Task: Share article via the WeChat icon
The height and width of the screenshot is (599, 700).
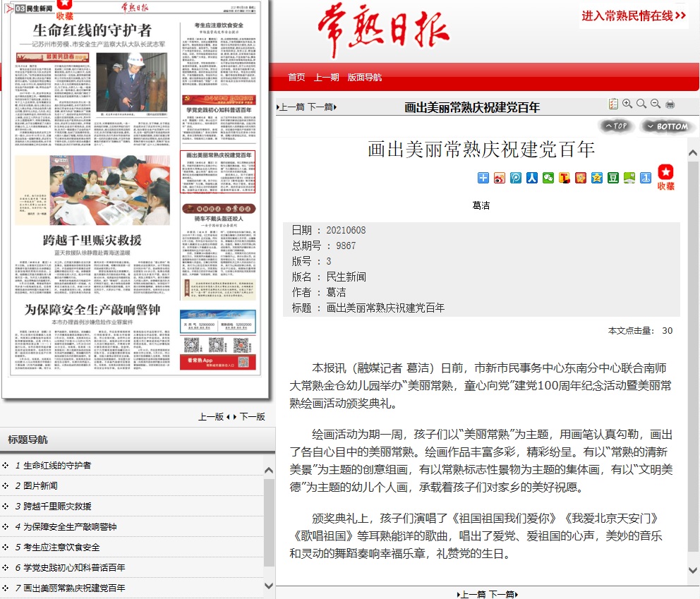Action: tap(548, 178)
